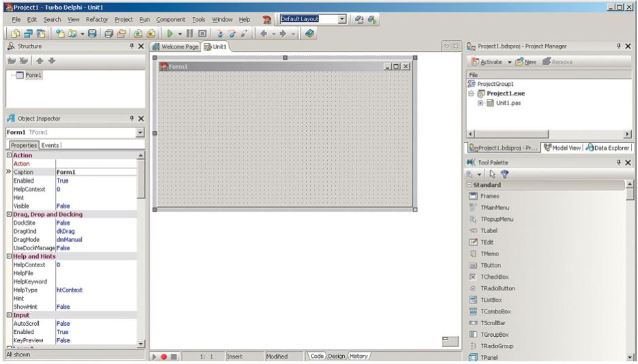Open the Project menu
This screenshot has height=364, width=638.
pyautogui.click(x=123, y=20)
